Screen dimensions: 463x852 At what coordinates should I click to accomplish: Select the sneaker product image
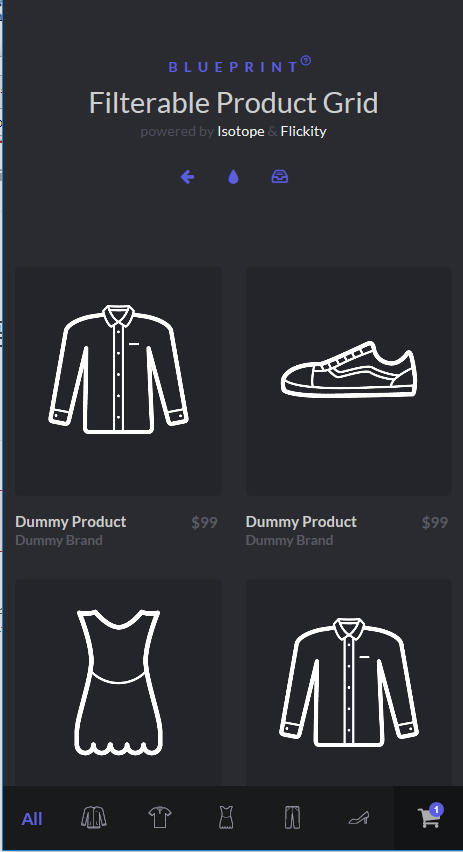tap(349, 380)
